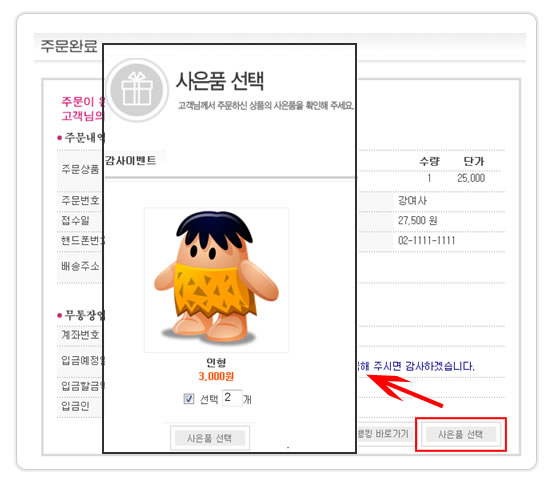Click the 27,500 원 amount value

tap(418, 221)
